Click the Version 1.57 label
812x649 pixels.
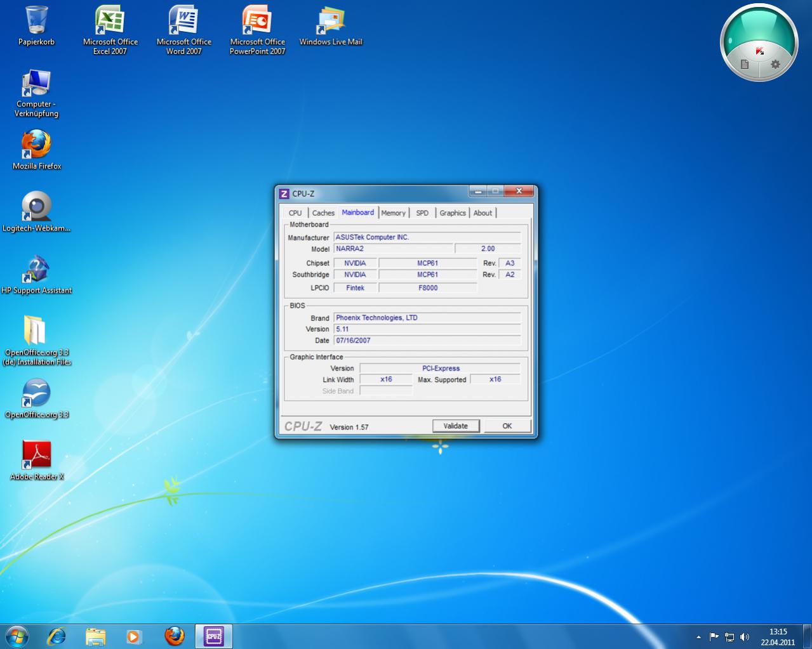click(x=349, y=427)
